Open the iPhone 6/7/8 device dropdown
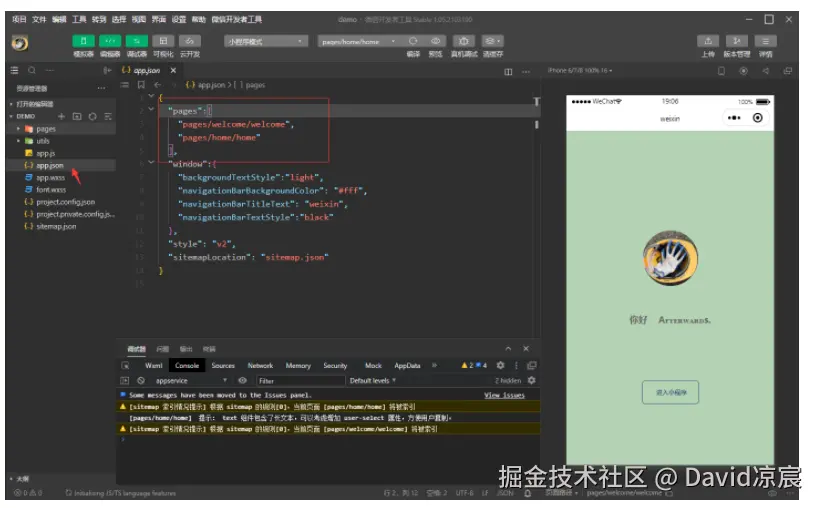Image resolution: width=819 pixels, height=508 pixels. [x=580, y=70]
